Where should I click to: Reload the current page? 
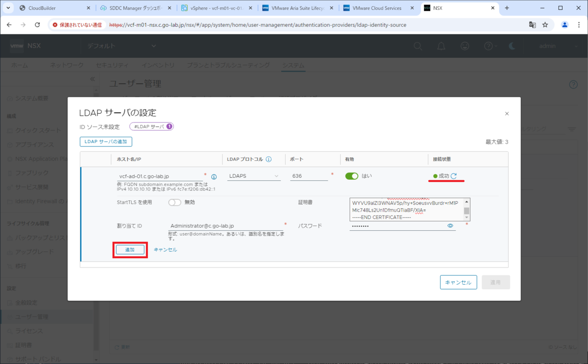pos(37,24)
